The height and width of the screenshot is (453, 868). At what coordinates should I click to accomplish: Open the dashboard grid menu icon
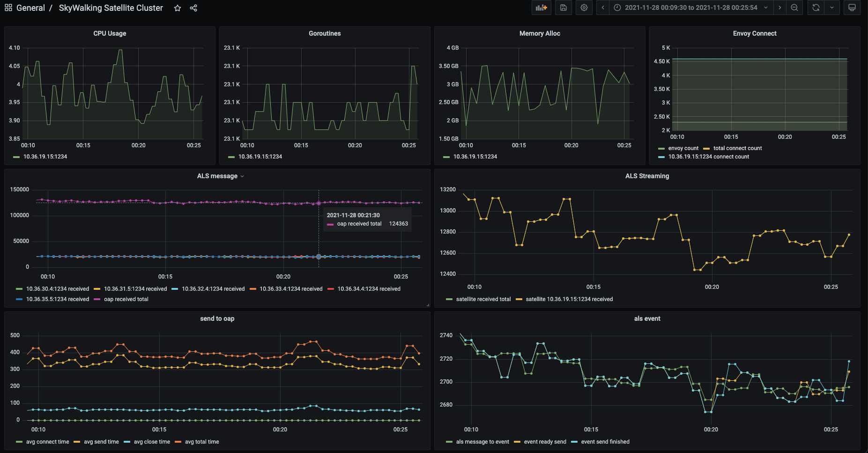click(x=8, y=8)
